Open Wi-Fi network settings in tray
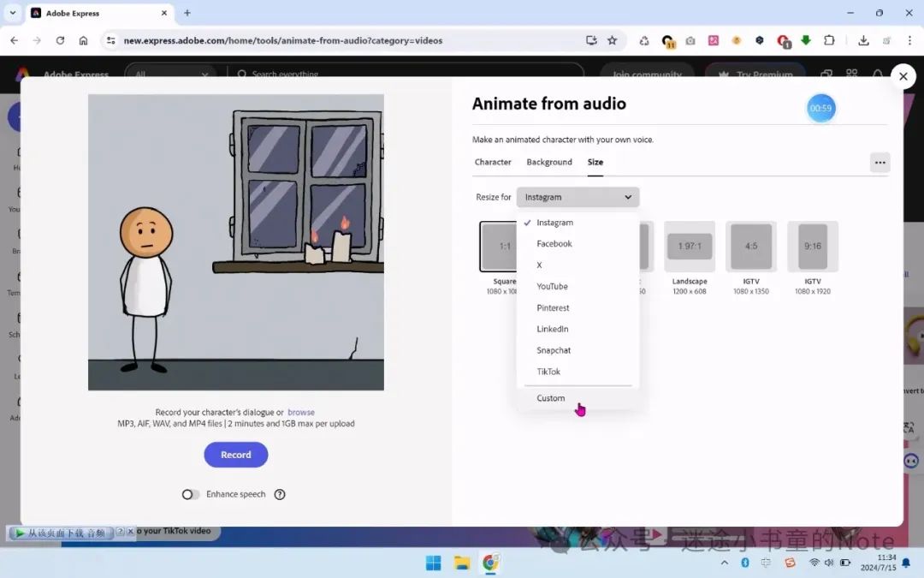 [x=814, y=563]
